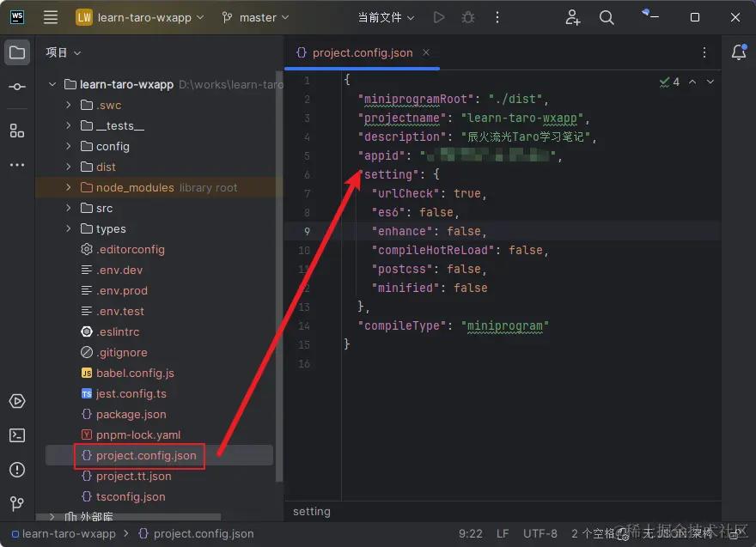Expand the dist folder
Image resolution: width=756 pixels, height=547 pixels.
tap(69, 167)
